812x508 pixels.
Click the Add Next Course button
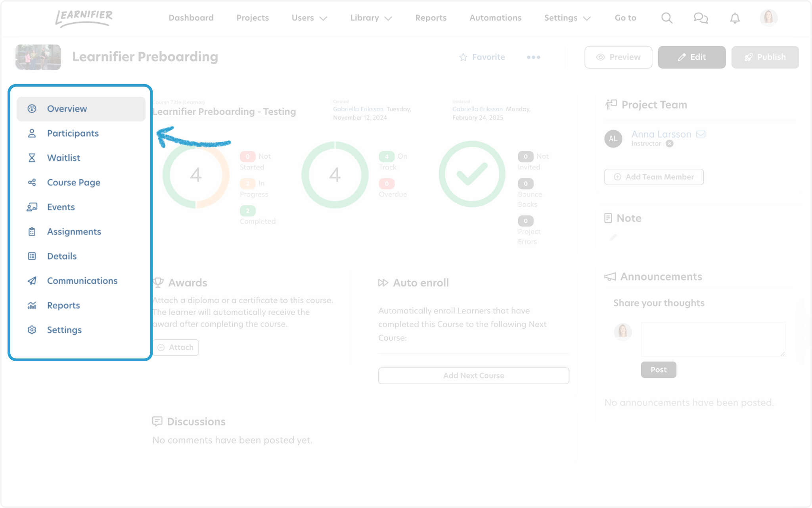[x=474, y=376]
